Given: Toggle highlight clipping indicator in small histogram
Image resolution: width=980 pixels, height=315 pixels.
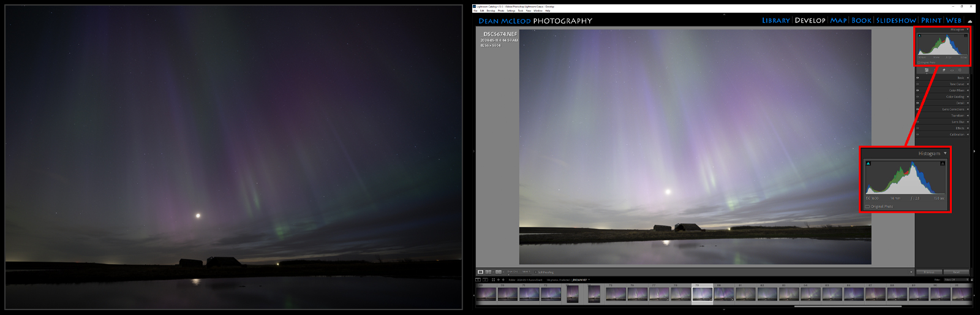Looking at the screenshot, I should tap(966, 35).
